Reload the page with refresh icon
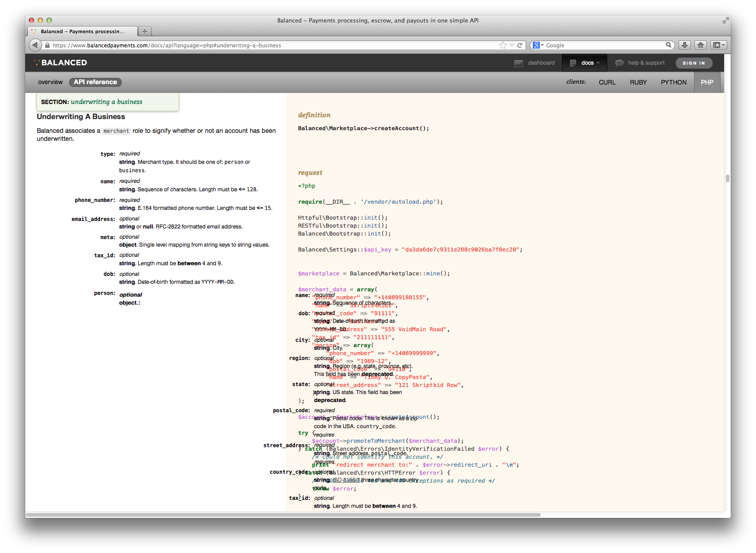This screenshot has height=553, width=756. (x=520, y=45)
